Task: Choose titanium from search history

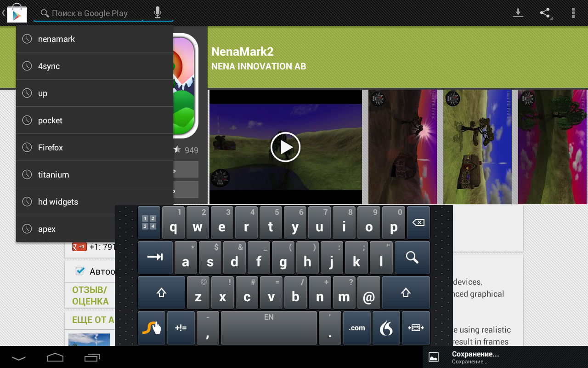Action: [95, 175]
